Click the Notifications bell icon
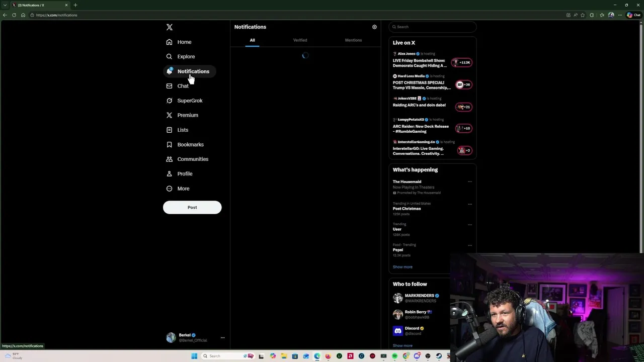 [x=170, y=71]
